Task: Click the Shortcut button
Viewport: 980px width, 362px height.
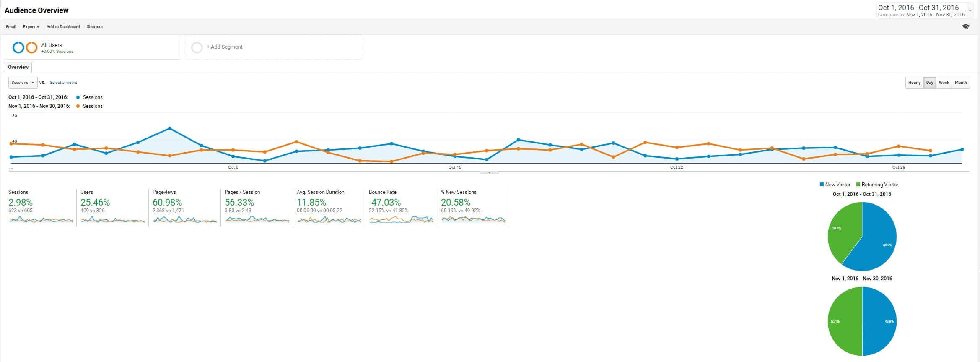Action: pyautogui.click(x=95, y=27)
